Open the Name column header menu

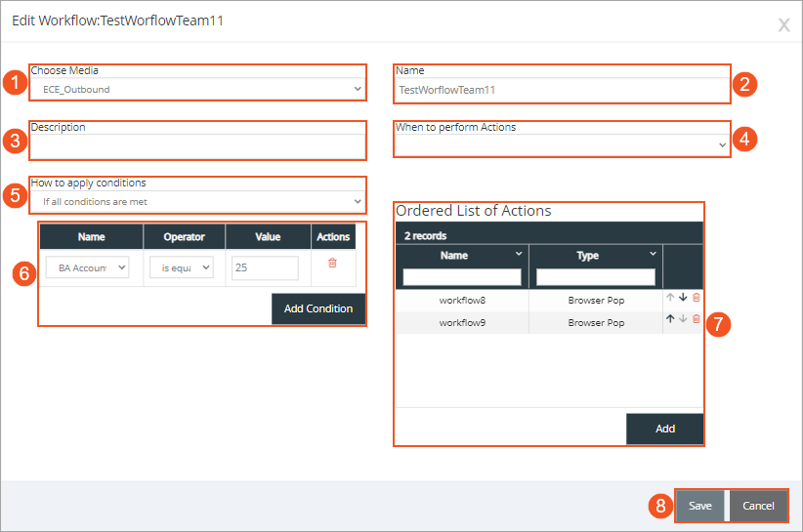click(x=519, y=254)
